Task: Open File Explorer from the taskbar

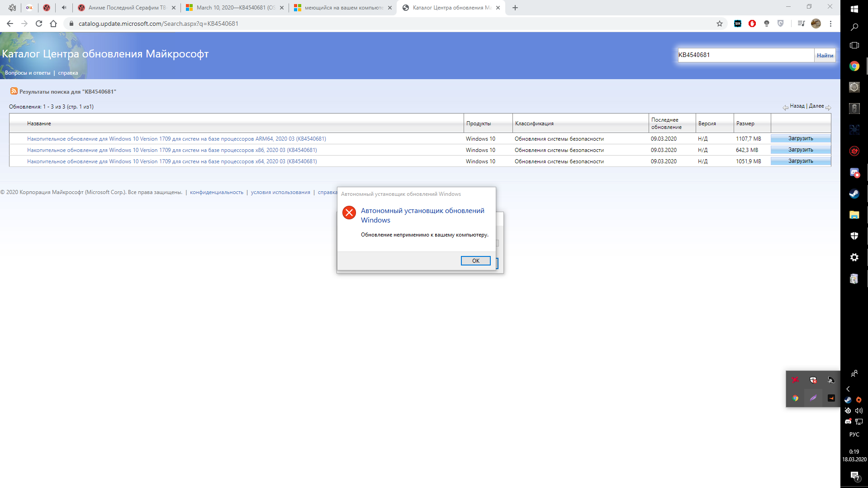Action: pyautogui.click(x=854, y=215)
